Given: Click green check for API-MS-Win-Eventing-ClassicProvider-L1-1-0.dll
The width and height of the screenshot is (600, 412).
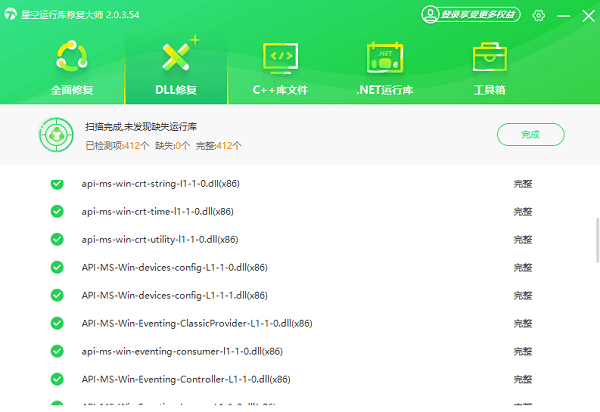Looking at the screenshot, I should pyautogui.click(x=57, y=323).
